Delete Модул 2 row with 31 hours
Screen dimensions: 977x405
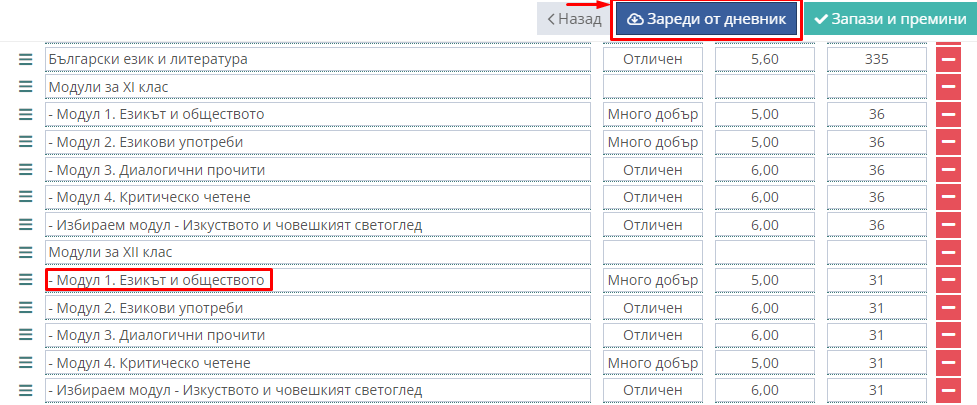(x=948, y=307)
